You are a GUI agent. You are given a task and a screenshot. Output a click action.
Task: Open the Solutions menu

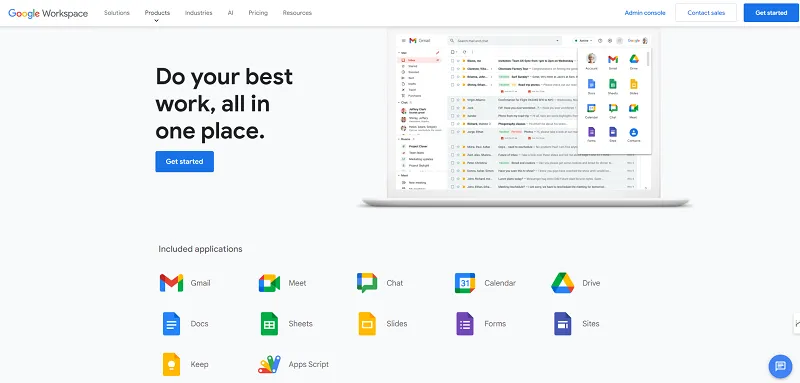(117, 13)
